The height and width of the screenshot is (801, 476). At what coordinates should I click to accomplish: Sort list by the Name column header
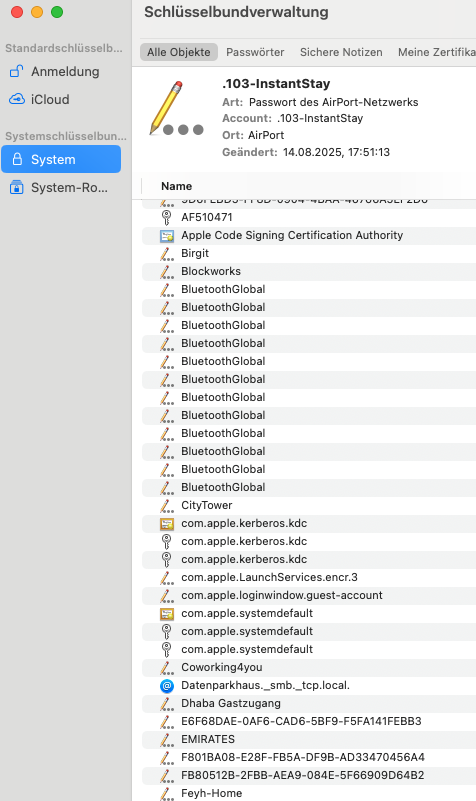point(176,186)
